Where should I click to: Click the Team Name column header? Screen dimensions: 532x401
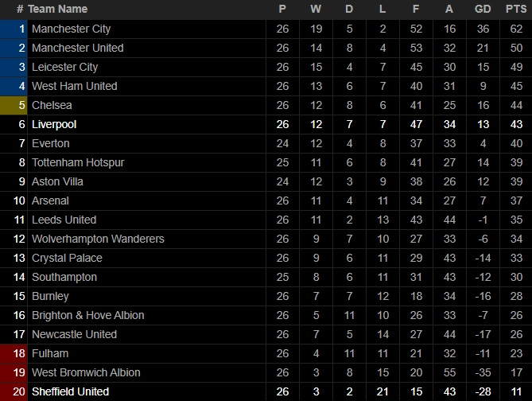(x=58, y=10)
